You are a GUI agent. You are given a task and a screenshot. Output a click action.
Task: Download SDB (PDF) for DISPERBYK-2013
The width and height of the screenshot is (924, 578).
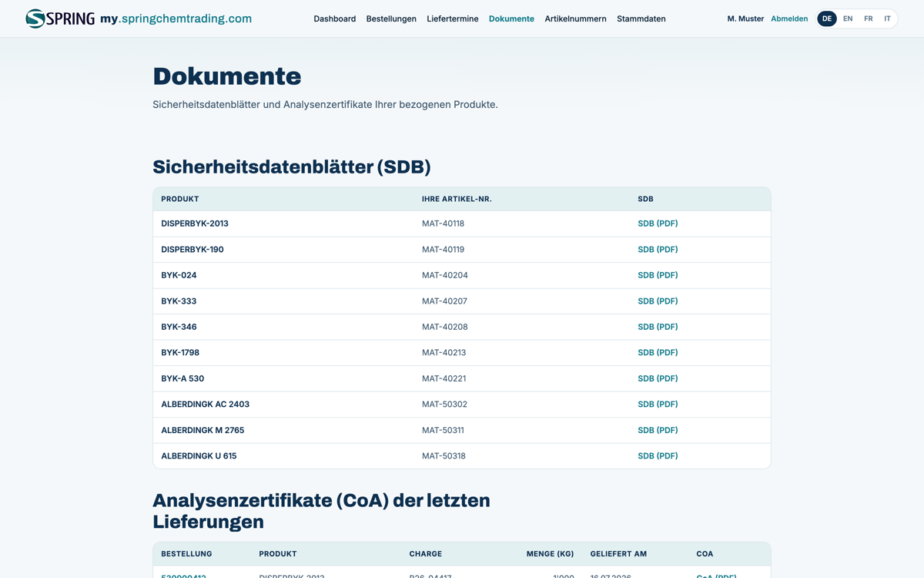pyautogui.click(x=658, y=223)
